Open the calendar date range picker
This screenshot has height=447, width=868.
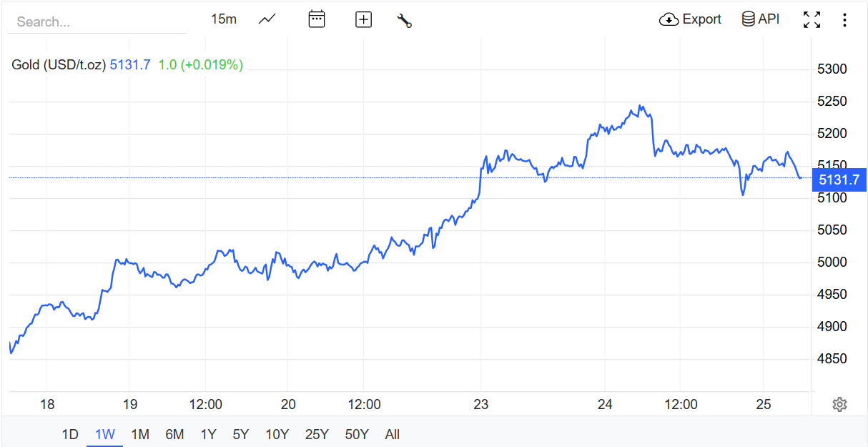click(x=317, y=19)
